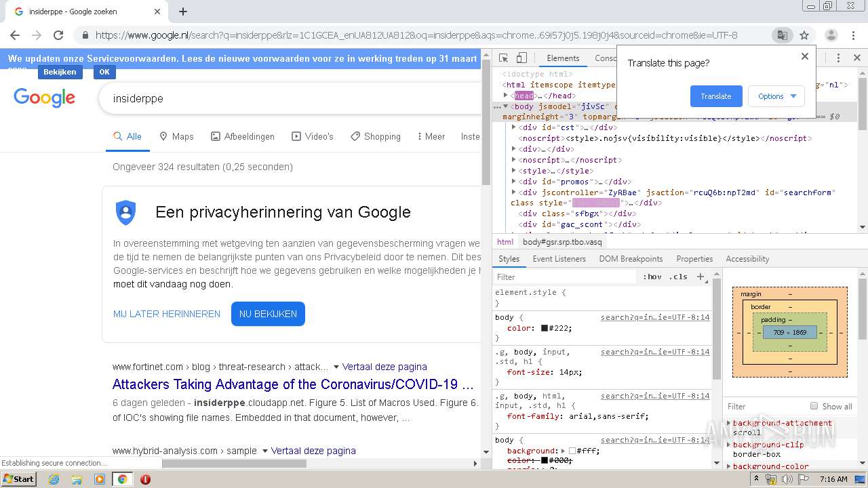Click the address bar URL
868x488 pixels.
[416, 35]
